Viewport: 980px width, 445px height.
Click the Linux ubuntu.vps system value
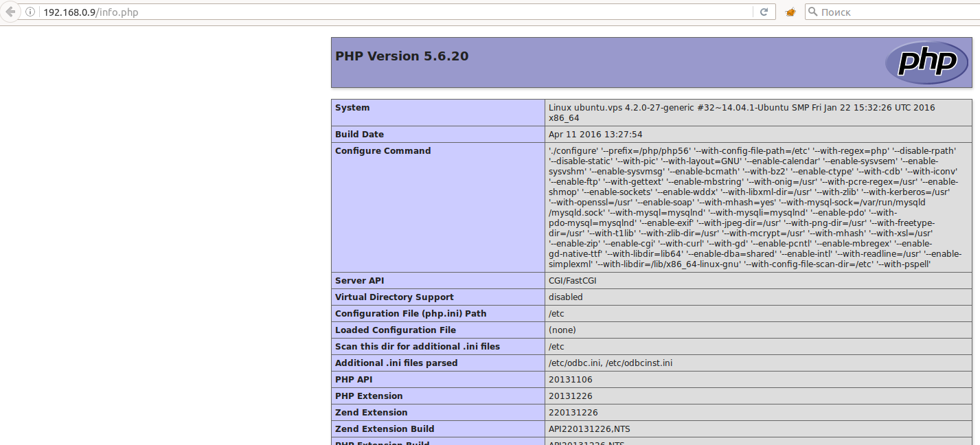(742, 113)
